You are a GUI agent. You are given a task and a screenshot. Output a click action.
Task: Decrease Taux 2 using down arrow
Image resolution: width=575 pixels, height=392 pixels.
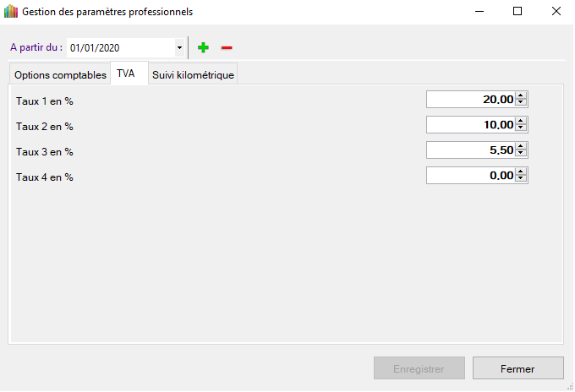tap(521, 128)
